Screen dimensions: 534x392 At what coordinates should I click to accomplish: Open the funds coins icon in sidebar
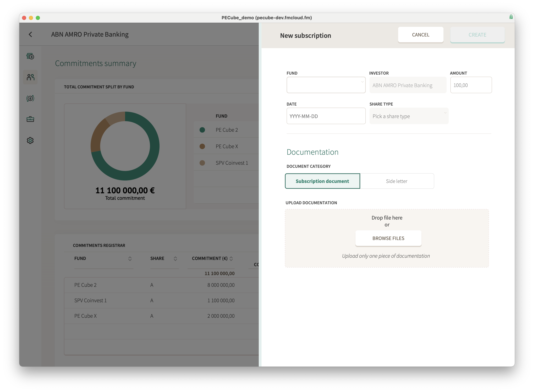30,56
